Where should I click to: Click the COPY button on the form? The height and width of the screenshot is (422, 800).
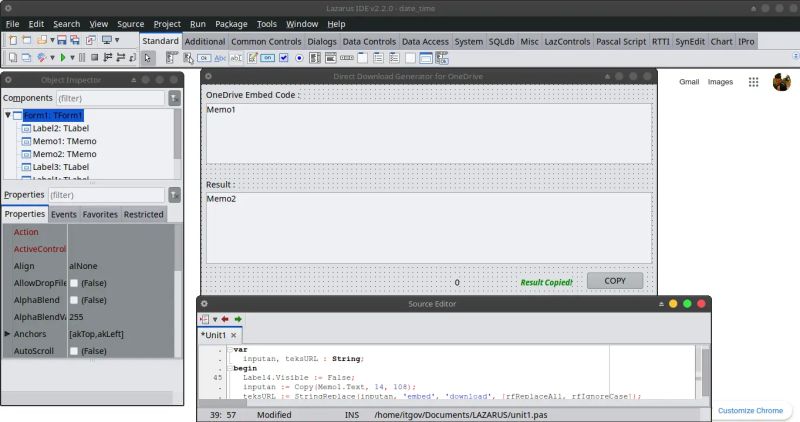tap(615, 281)
